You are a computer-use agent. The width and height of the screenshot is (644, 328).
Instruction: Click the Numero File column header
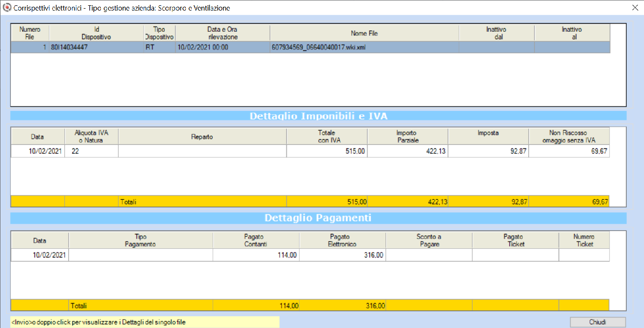pyautogui.click(x=30, y=33)
